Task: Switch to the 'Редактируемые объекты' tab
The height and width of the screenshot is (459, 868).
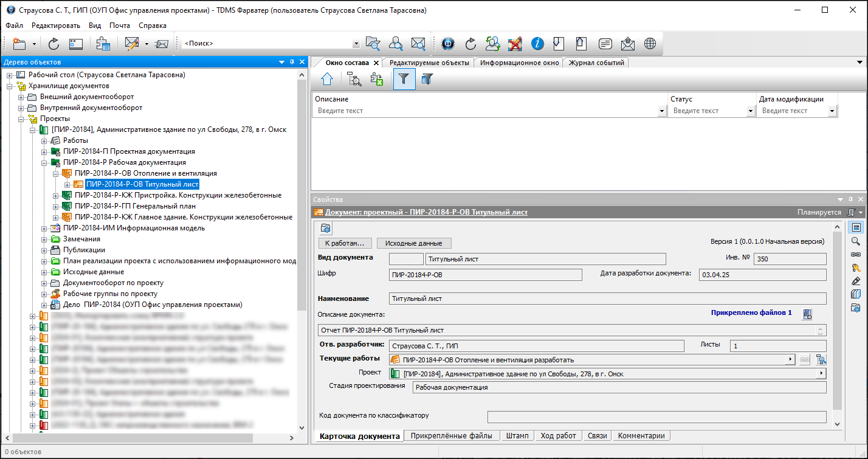Action: (x=429, y=63)
